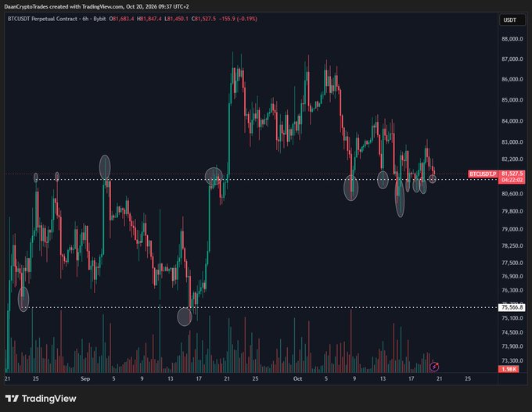Click the Oct label on time axis
Screen dimensions: 532x412
point(297,378)
